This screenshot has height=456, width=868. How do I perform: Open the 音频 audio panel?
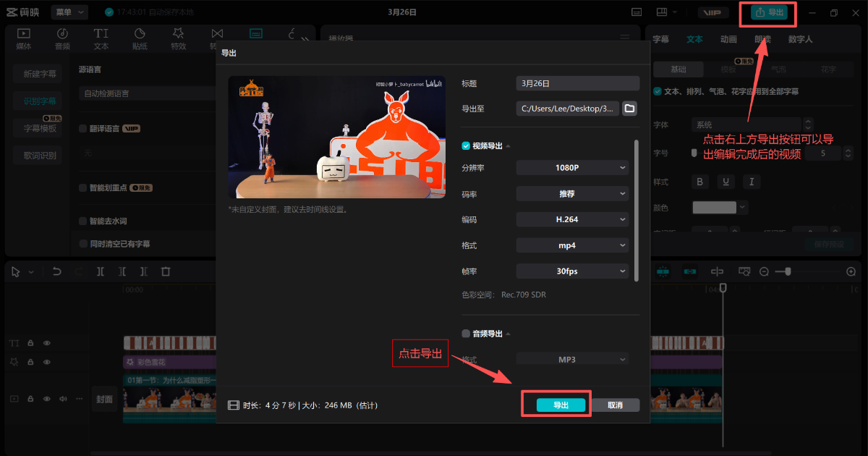pos(62,39)
